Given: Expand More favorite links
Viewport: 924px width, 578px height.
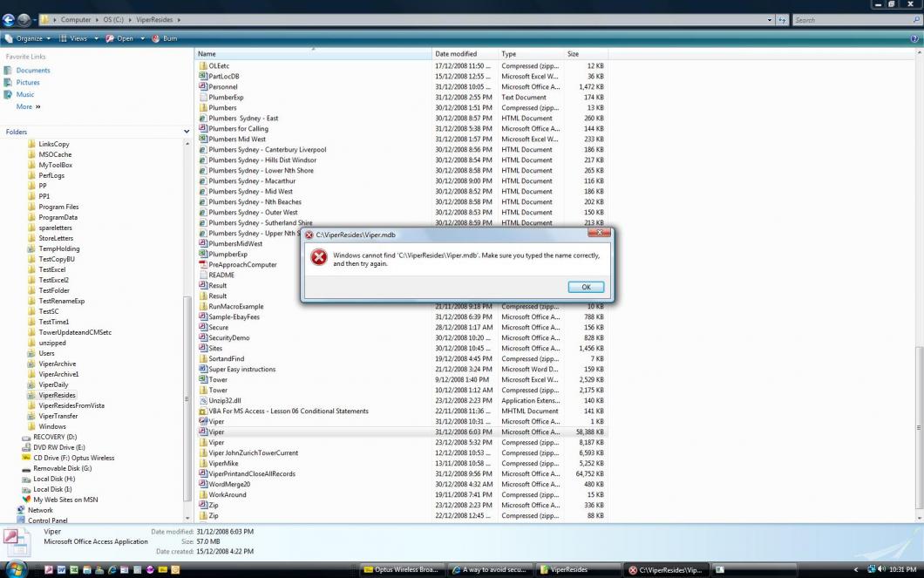Looking at the screenshot, I should click(x=28, y=106).
